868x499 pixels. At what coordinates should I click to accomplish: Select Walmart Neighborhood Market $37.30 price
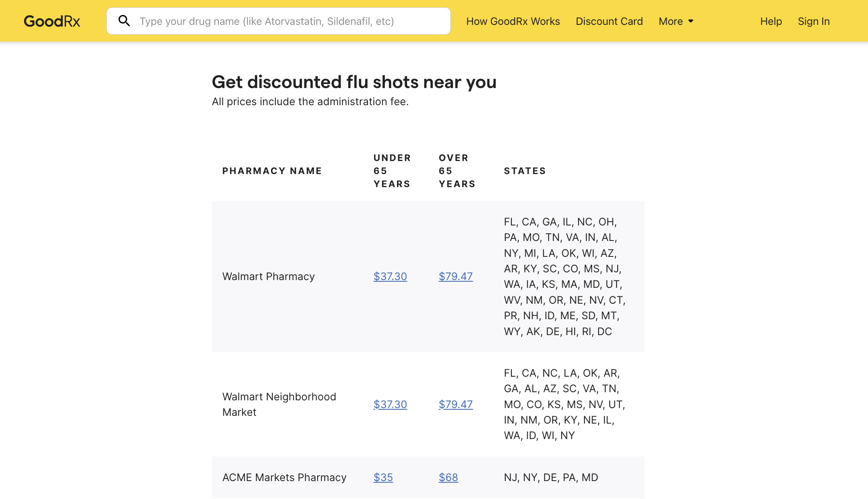(x=390, y=404)
